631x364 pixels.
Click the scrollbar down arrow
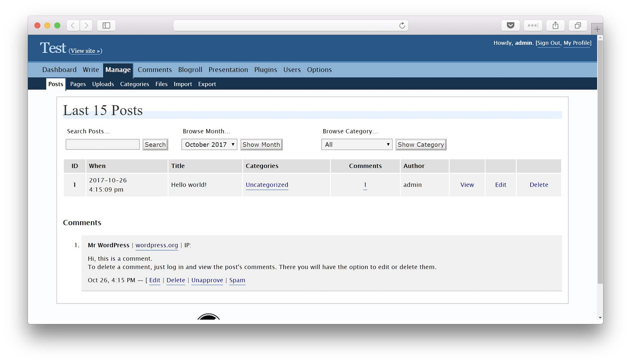600,318
